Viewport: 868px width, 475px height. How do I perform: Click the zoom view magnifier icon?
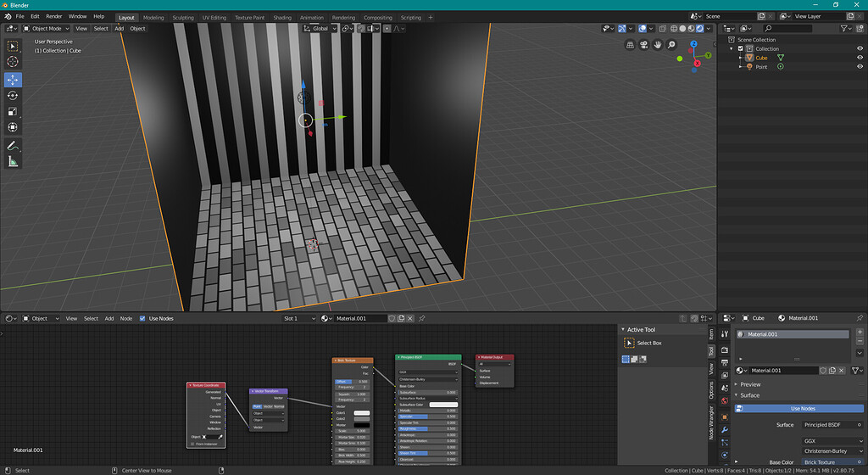[x=671, y=45]
